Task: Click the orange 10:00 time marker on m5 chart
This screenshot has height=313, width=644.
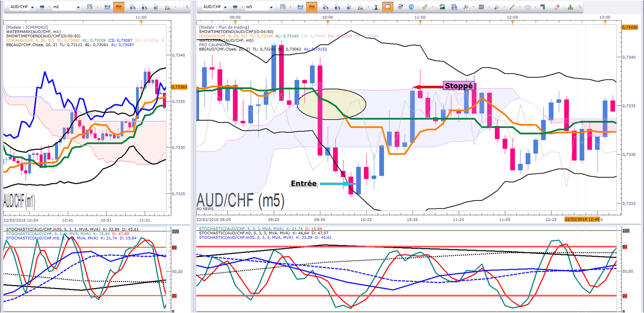Action: click(x=328, y=21)
